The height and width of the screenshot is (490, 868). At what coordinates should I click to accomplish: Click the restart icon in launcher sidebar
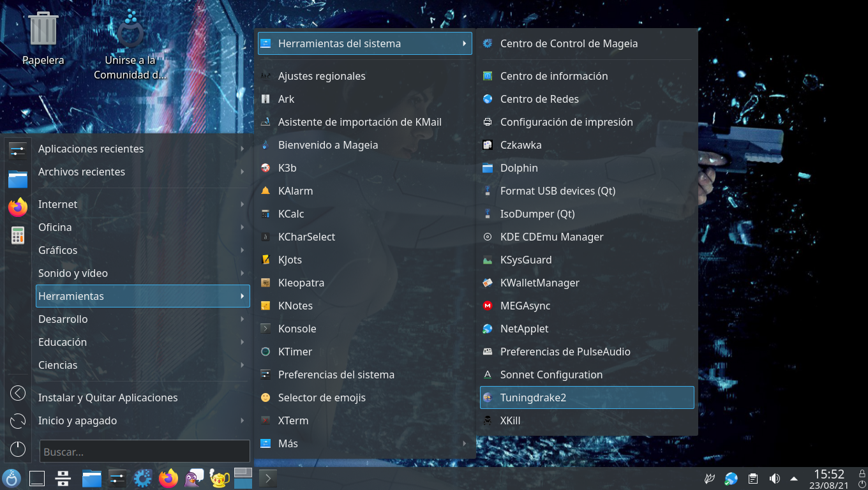point(18,421)
